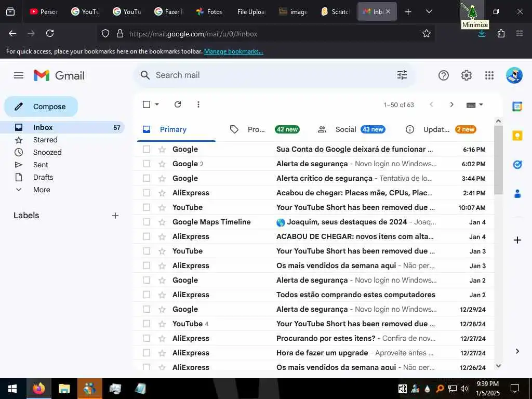Check the Todos estão comprando email
Image resolution: width=532 pixels, height=399 pixels.
click(x=147, y=295)
